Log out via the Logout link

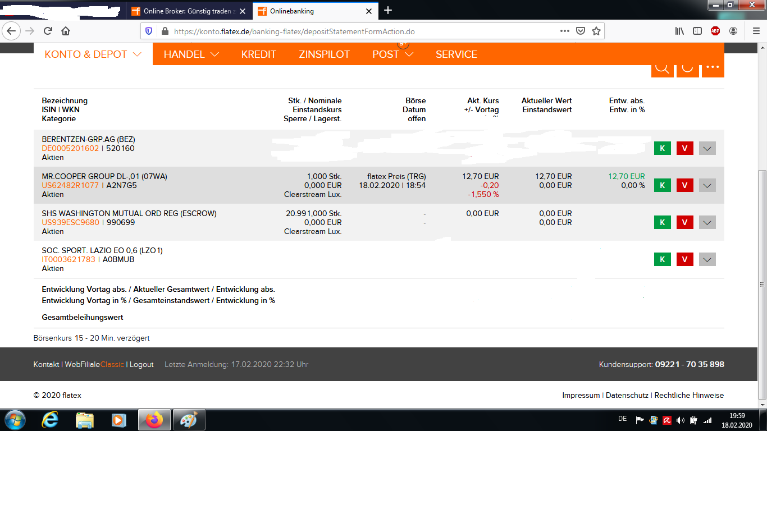pos(141,364)
